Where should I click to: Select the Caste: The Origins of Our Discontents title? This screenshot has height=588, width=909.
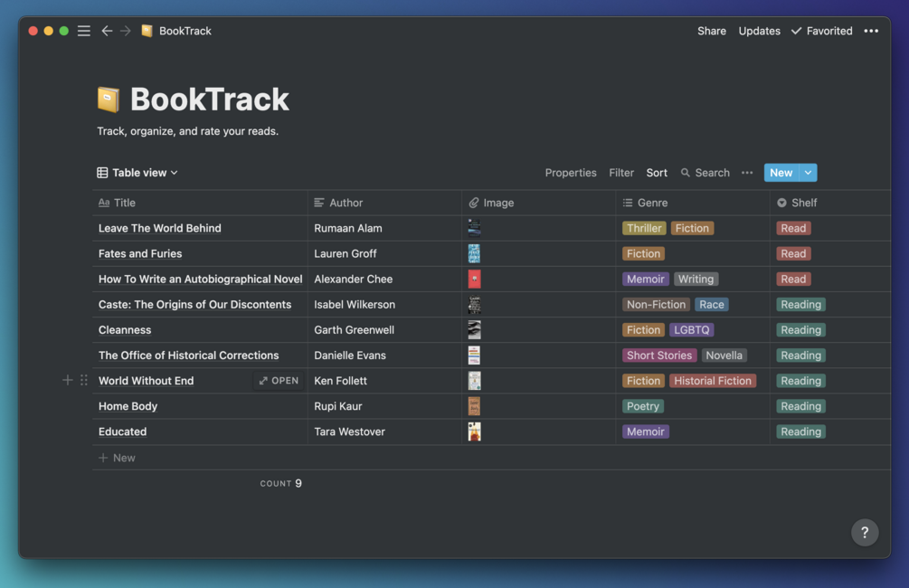[194, 305]
